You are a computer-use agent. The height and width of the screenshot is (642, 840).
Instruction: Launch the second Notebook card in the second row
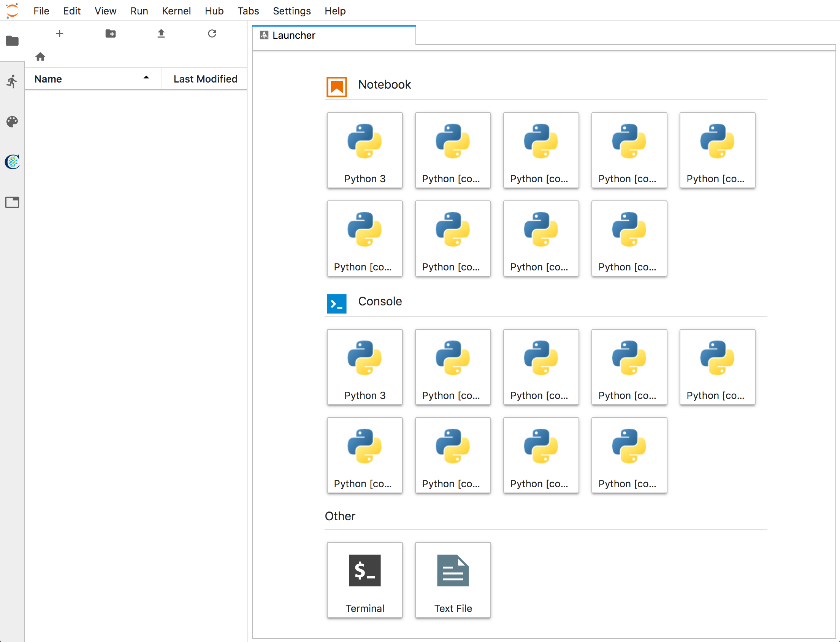pos(453,238)
